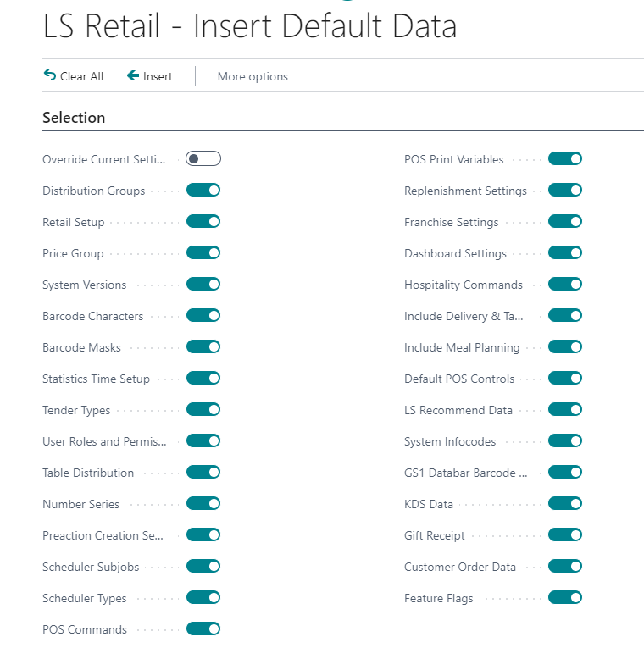The height and width of the screenshot is (670, 644).
Task: Click the Customer Order Data label
Action: pyautogui.click(x=460, y=567)
